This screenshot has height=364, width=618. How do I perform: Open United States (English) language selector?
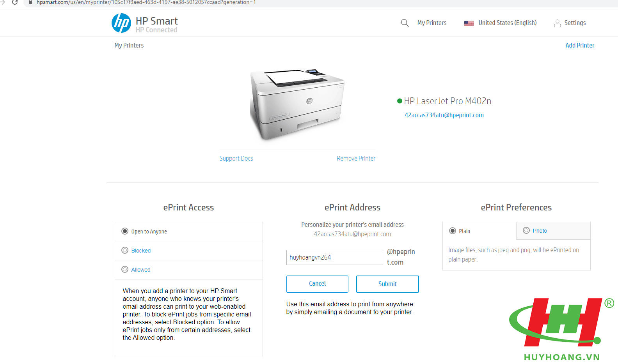tap(507, 23)
